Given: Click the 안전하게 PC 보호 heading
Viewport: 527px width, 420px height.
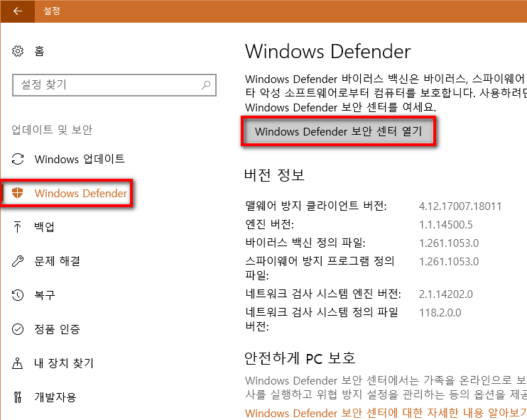Looking at the screenshot, I should click(x=300, y=358).
